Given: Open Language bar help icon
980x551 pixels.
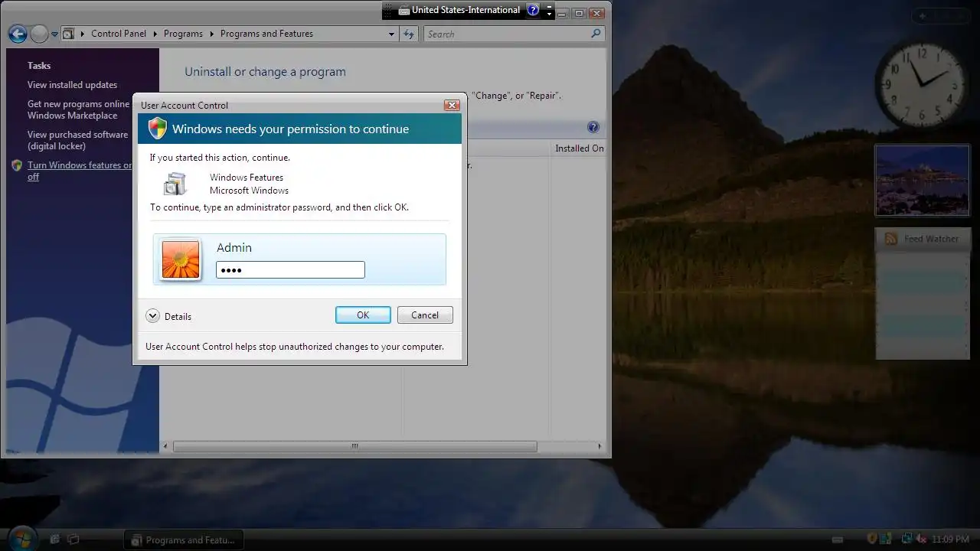Looking at the screenshot, I should tap(533, 10).
